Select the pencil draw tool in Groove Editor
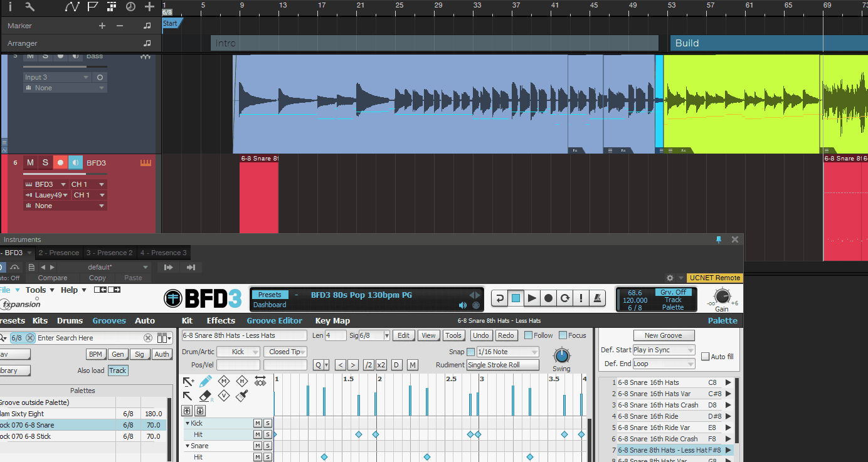The width and height of the screenshot is (868, 462). click(x=205, y=381)
